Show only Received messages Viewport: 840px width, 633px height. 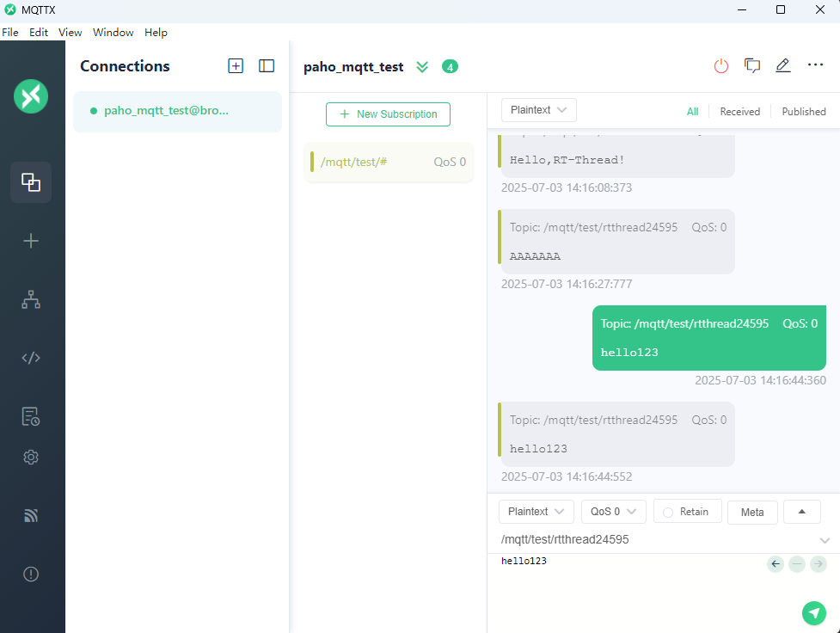pyautogui.click(x=739, y=112)
